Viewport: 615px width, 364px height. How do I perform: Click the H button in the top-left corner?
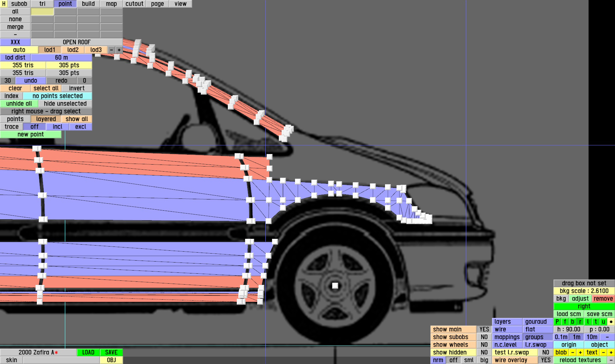pos(4,4)
